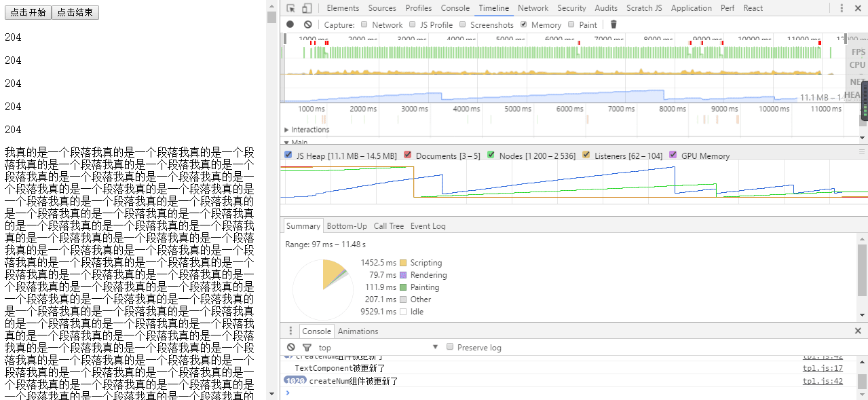868x400 pixels.
Task: Click the trash icon to clear timeline data
Action: 613,24
